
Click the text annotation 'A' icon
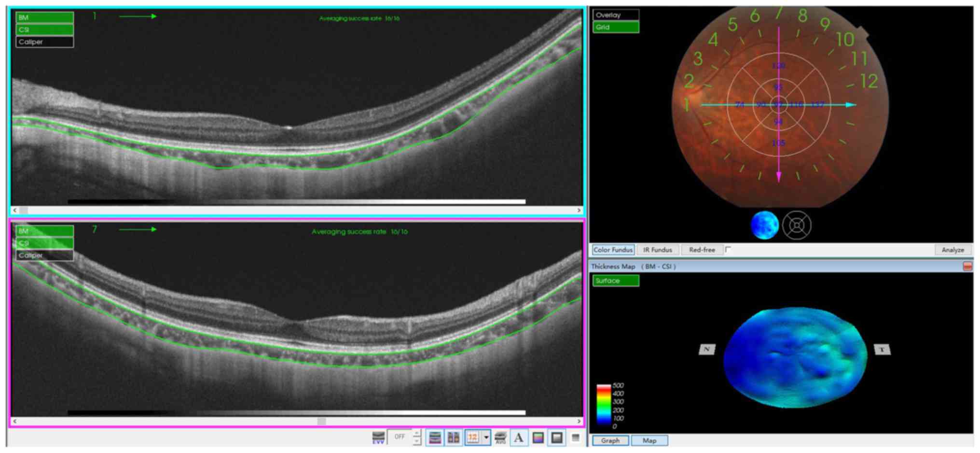tap(519, 438)
